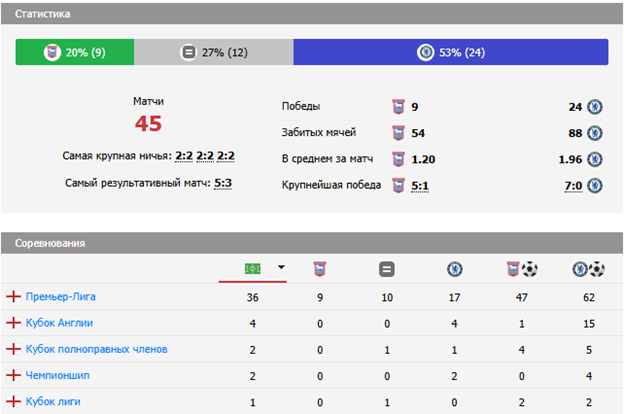Open the Кубок Англии competition link
The width and height of the screenshot is (624, 414).
[x=58, y=323]
